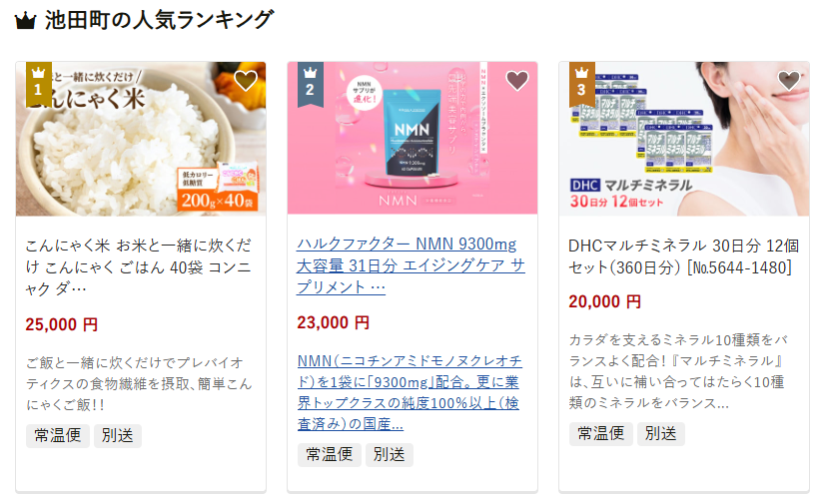Click the crown icon beside ranking heading
The image size is (822, 504).
[25, 21]
